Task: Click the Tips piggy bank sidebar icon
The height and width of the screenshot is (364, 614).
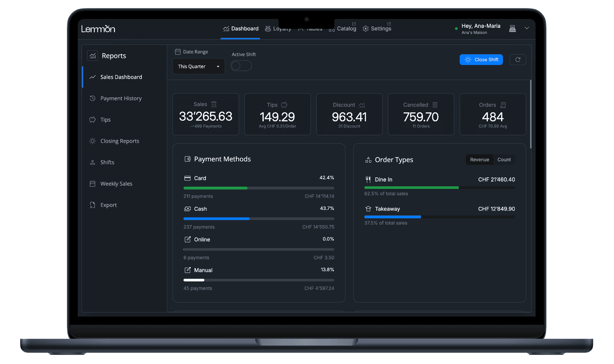Action: pyautogui.click(x=93, y=120)
